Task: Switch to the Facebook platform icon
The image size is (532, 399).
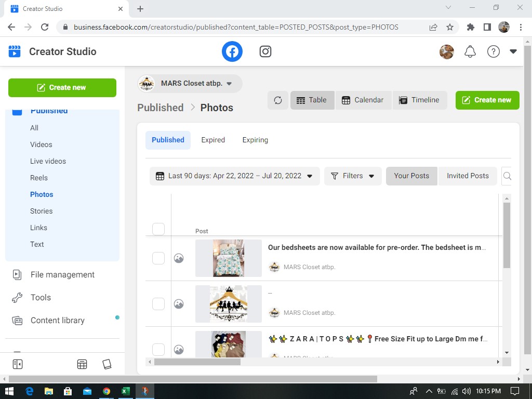Action: click(x=232, y=51)
